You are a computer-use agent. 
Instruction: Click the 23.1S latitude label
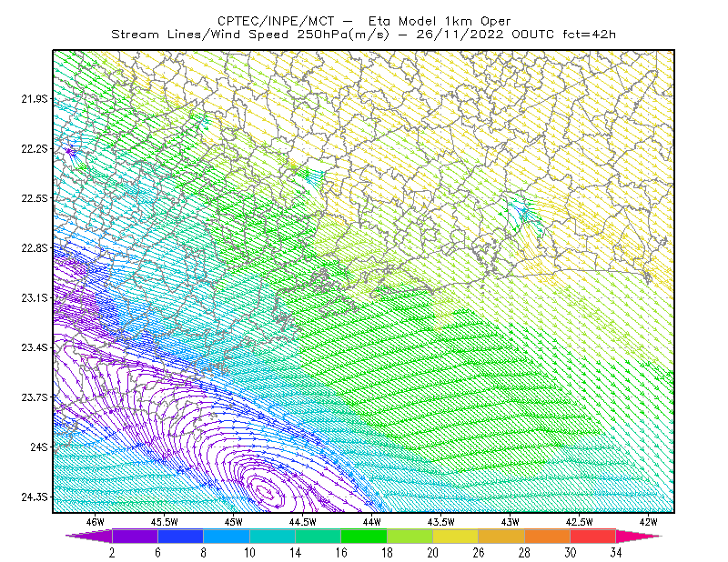[34, 297]
